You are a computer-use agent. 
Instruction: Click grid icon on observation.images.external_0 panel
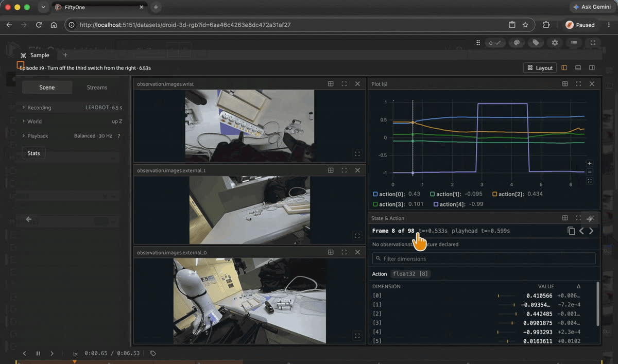click(331, 252)
